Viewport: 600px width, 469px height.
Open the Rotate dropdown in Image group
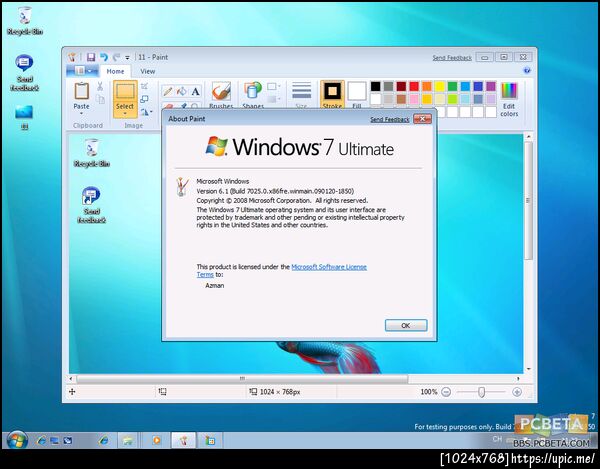147,112
